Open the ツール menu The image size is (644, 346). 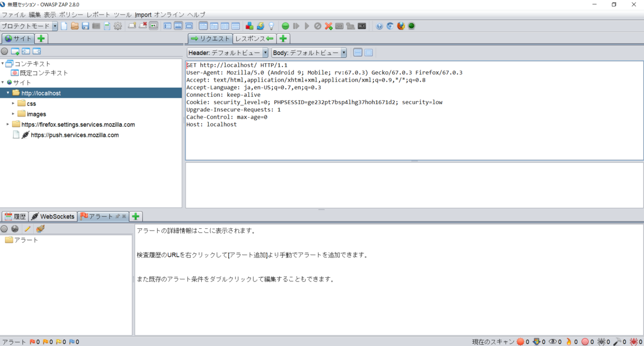point(122,15)
